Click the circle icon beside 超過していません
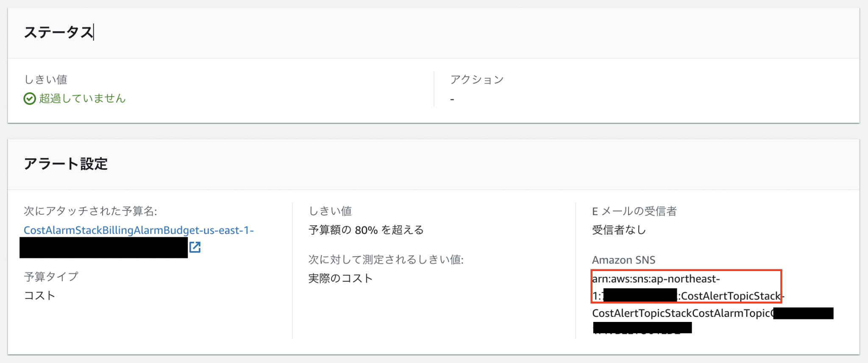The width and height of the screenshot is (868, 363). pos(29,98)
